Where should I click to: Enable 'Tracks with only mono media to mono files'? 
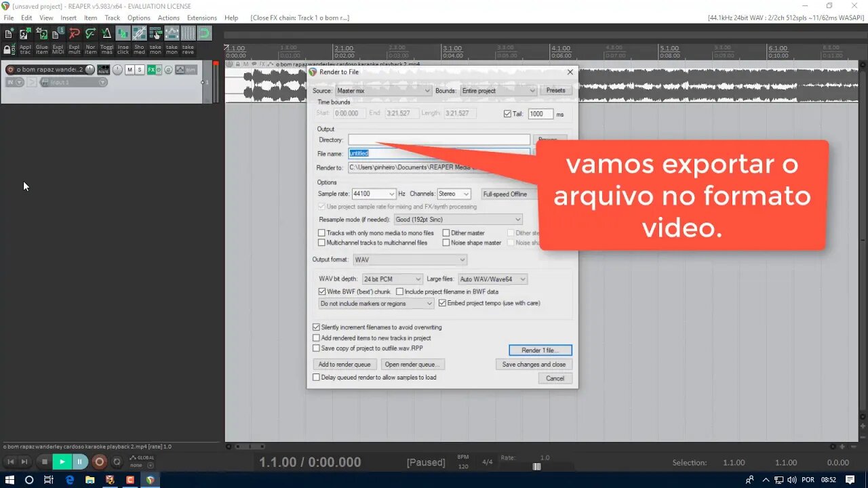point(322,233)
